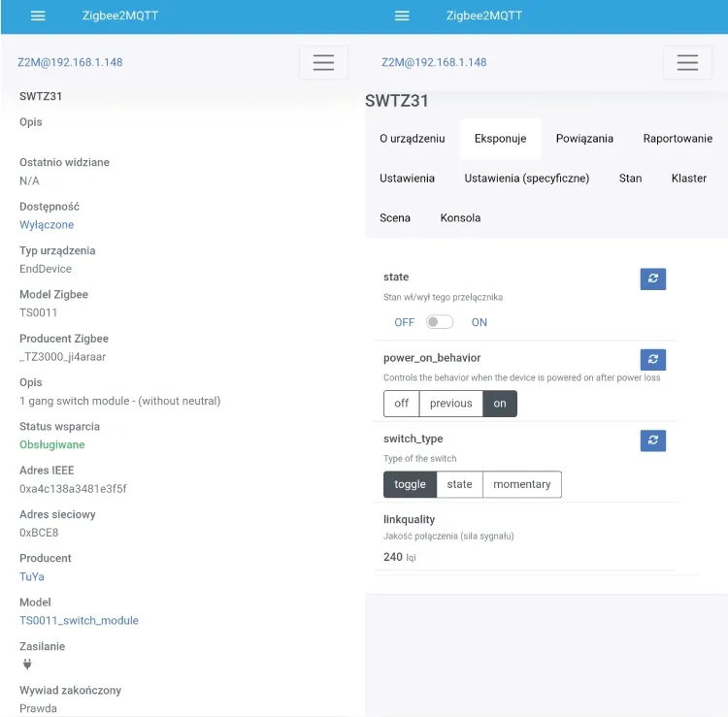Set switch_type to momentary
The image size is (728, 717).
coord(522,484)
